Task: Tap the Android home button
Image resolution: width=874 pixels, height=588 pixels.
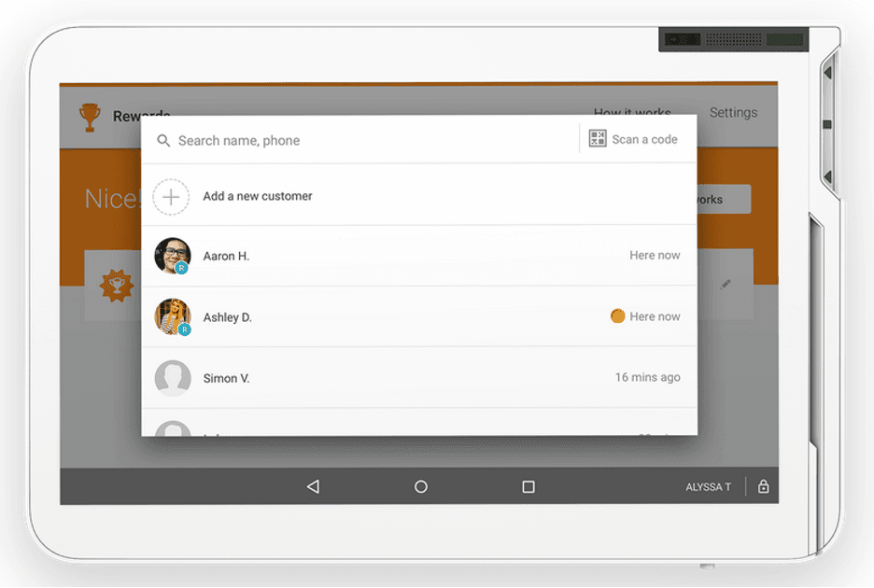Action: coord(421,485)
